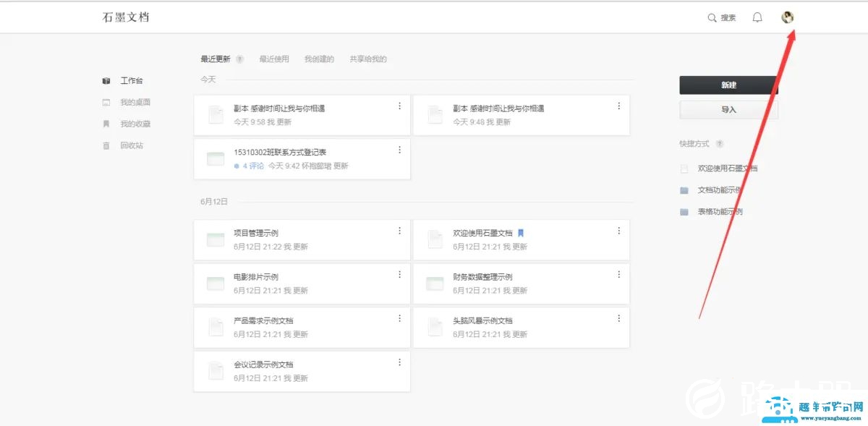The image size is (868, 426).
Task: Open more options for 头脑风暴示例文档
Action: pos(618,318)
